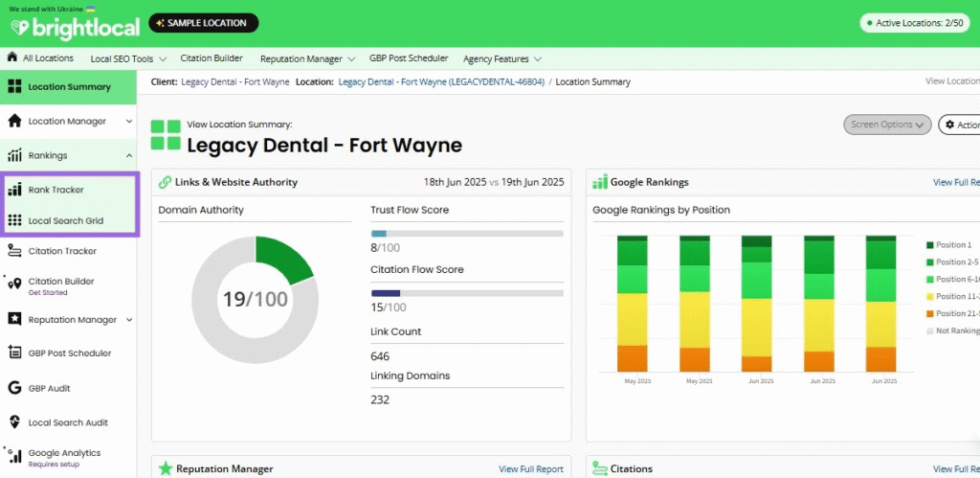Select Local Search Grid in the sidebar
Viewport: 980px width, 478px height.
click(x=69, y=221)
